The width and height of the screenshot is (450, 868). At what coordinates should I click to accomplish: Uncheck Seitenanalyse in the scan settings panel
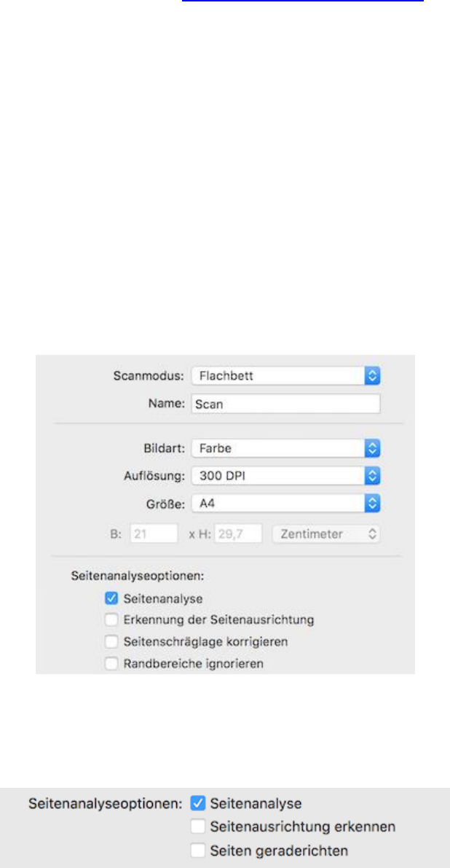coord(111,598)
